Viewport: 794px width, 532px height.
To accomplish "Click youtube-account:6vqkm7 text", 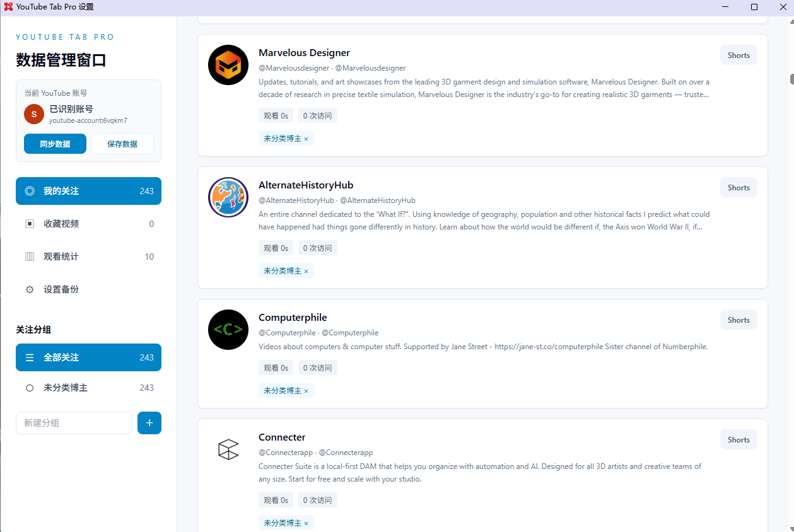I will 88,120.
